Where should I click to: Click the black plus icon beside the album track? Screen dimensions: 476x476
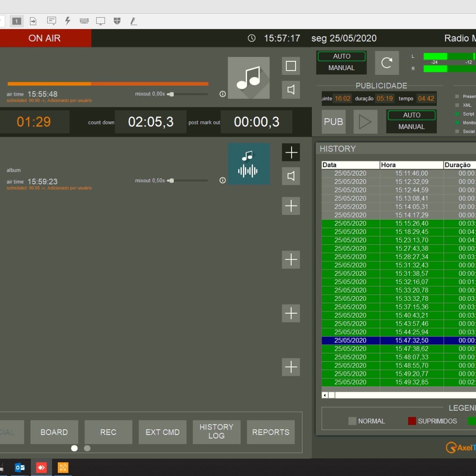[x=291, y=153]
